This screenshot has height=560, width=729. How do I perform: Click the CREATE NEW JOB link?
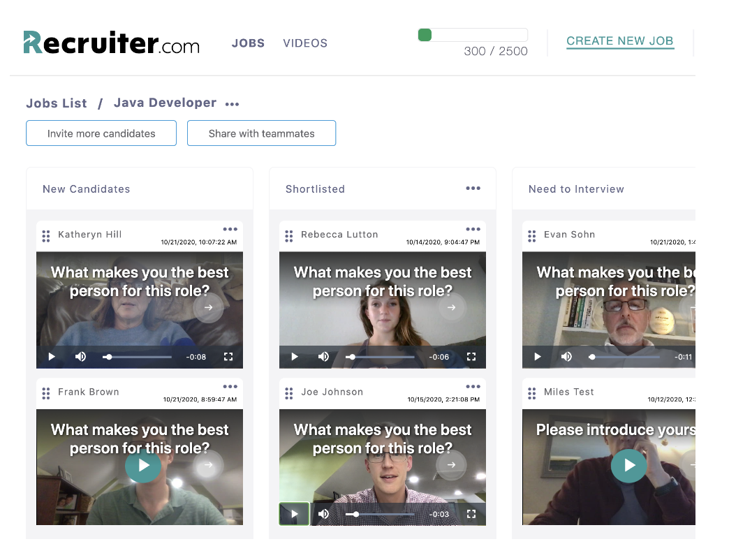click(620, 41)
